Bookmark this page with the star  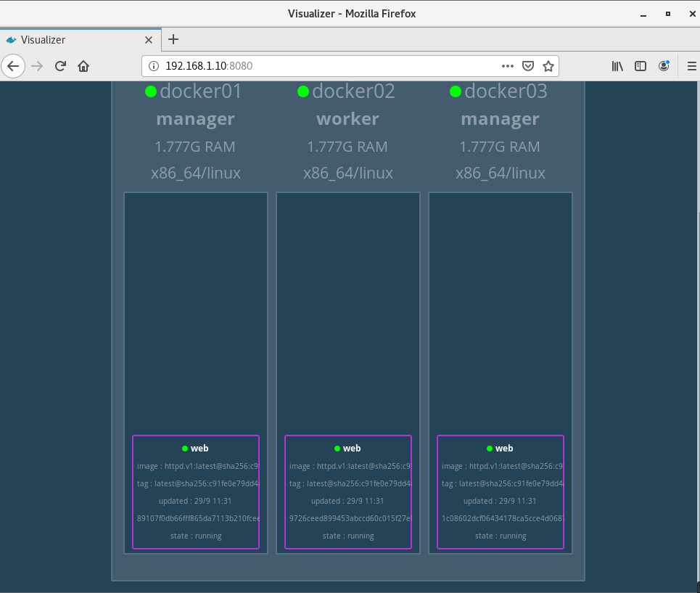coord(548,66)
